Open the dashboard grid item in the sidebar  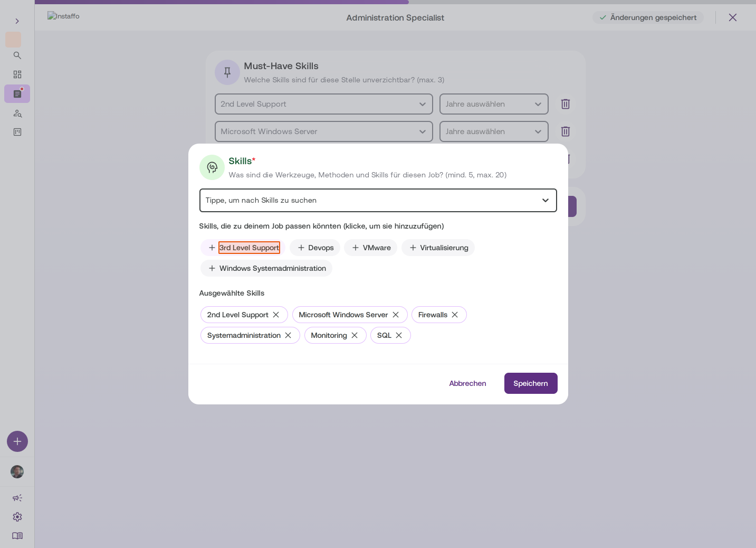(17, 74)
